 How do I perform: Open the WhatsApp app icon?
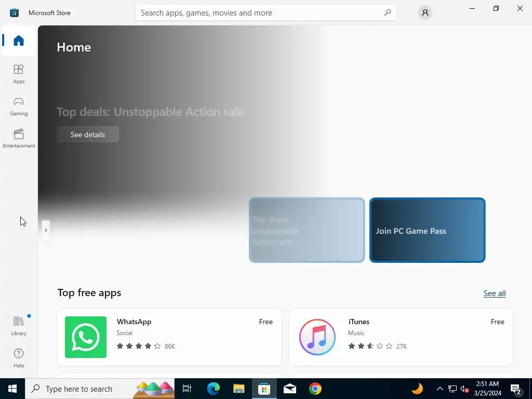tap(86, 337)
